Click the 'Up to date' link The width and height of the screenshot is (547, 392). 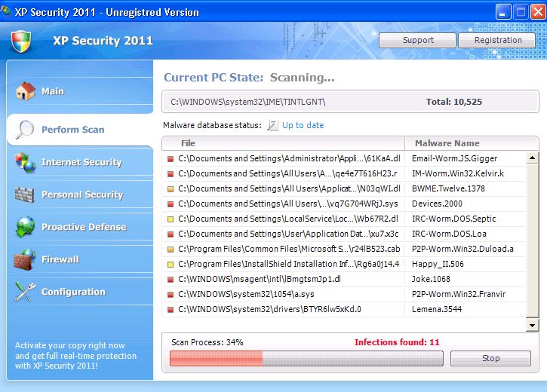tap(303, 126)
